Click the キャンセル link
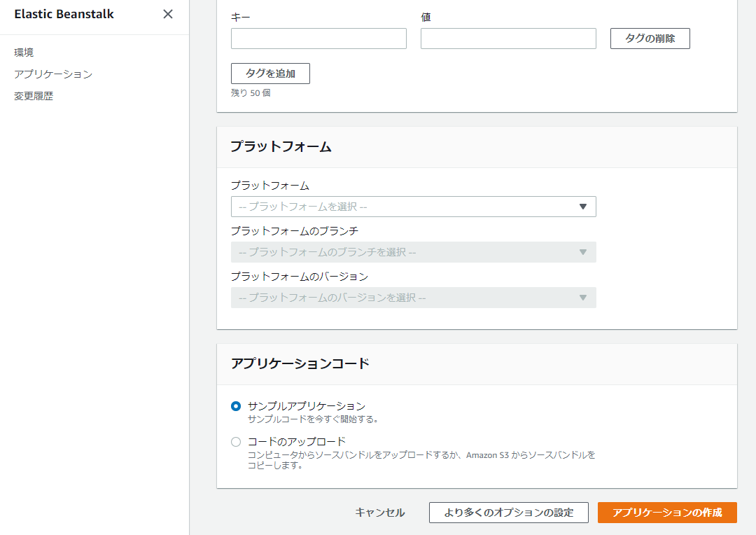The width and height of the screenshot is (756, 535). coord(380,513)
